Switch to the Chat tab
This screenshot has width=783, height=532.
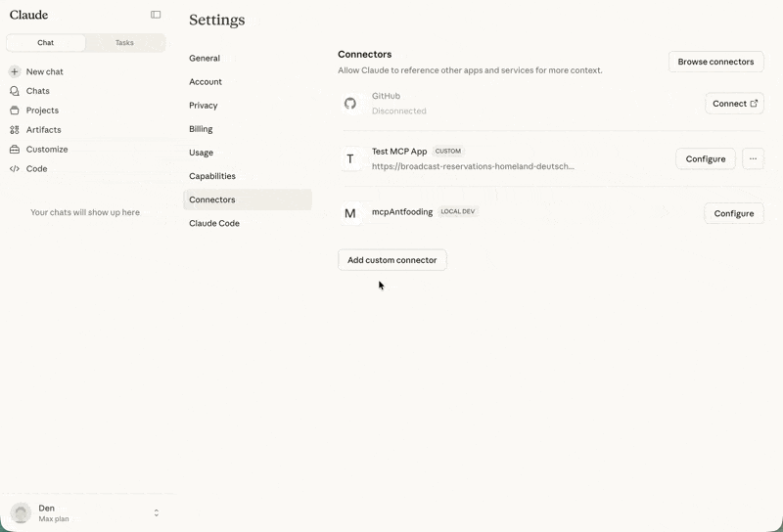pyautogui.click(x=45, y=42)
